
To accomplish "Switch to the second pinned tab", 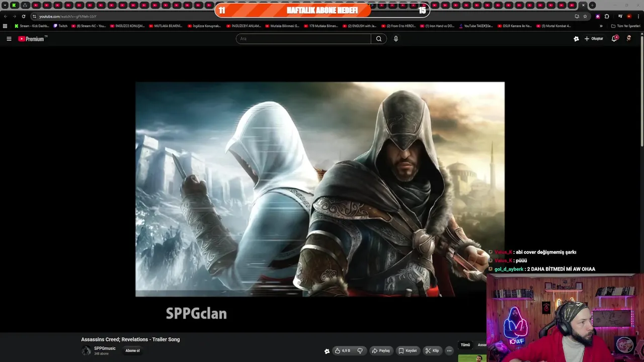I will [25, 5].
